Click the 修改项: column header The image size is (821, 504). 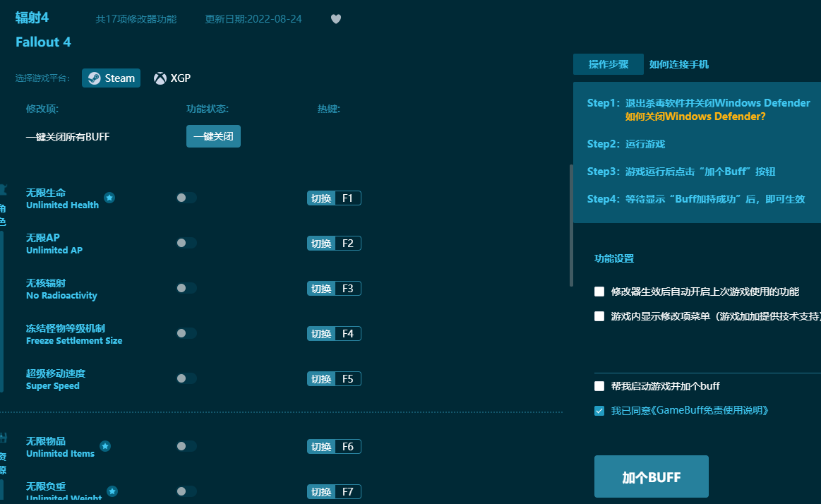[42, 109]
